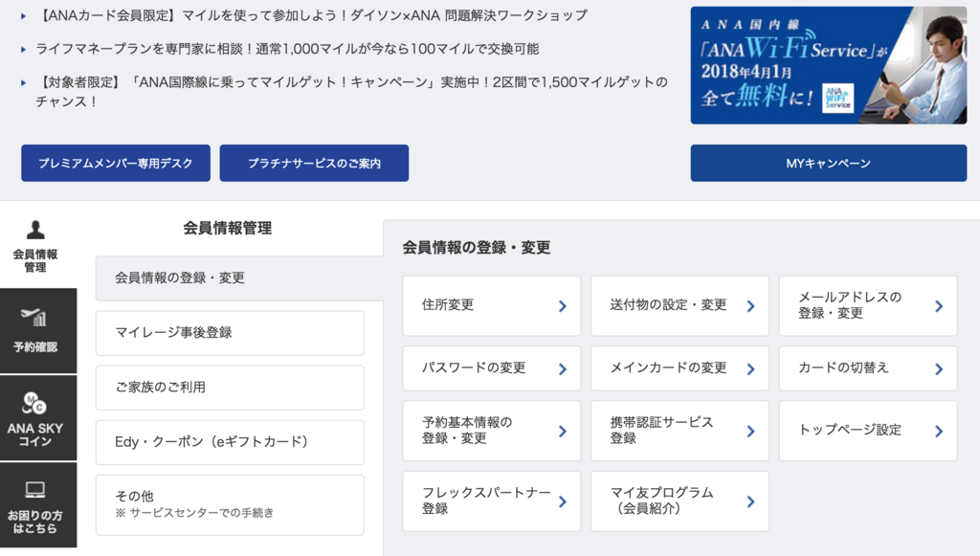Open その他 サービスセンターでの手続き item
The height and width of the screenshot is (556, 980).
(230, 504)
